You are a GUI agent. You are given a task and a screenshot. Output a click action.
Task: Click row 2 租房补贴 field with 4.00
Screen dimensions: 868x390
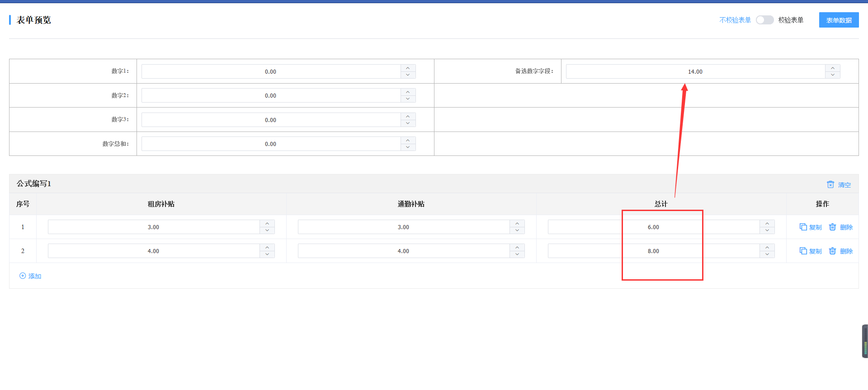click(x=154, y=251)
